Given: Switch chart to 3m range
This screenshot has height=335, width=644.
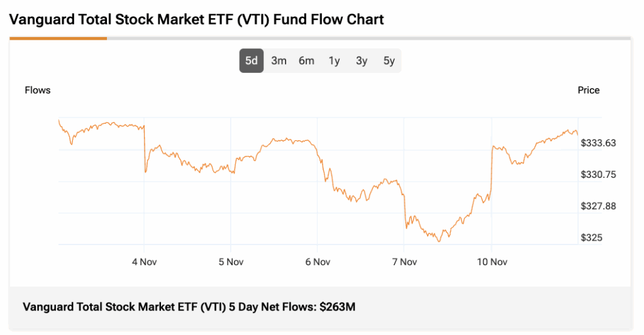Looking at the screenshot, I should coord(279,61).
